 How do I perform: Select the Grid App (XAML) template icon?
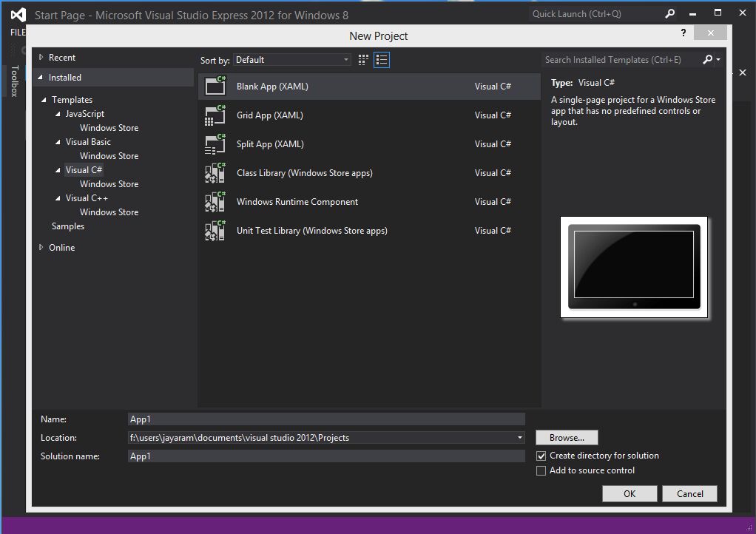tap(215, 115)
